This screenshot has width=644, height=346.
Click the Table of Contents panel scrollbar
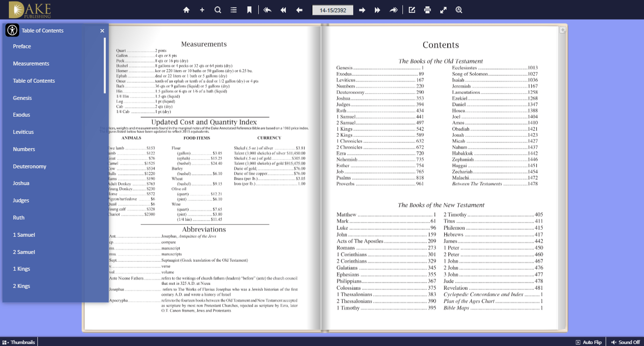[105, 65]
